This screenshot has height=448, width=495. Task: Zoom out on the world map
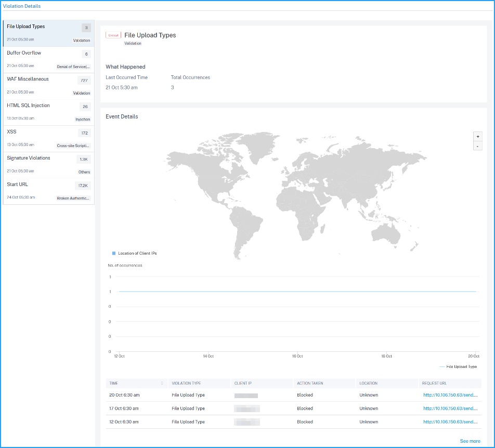pyautogui.click(x=478, y=146)
